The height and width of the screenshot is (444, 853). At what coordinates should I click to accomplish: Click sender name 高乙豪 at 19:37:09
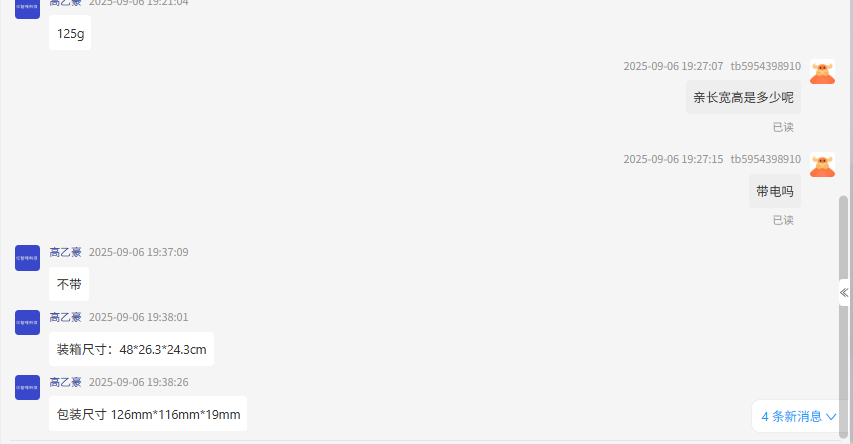pos(66,252)
